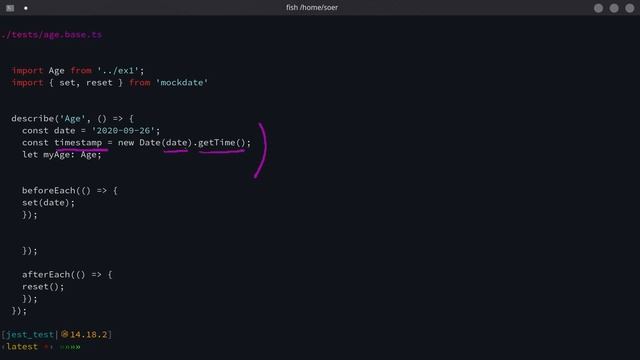
Task: Minimize the terminal window
Action: point(598,8)
